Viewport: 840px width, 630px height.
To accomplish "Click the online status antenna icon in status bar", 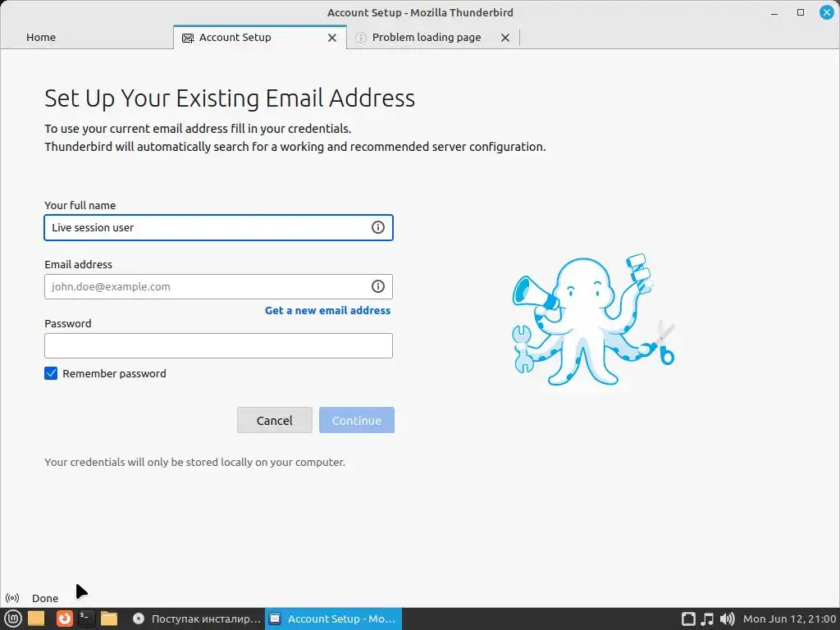I will click(x=12, y=598).
